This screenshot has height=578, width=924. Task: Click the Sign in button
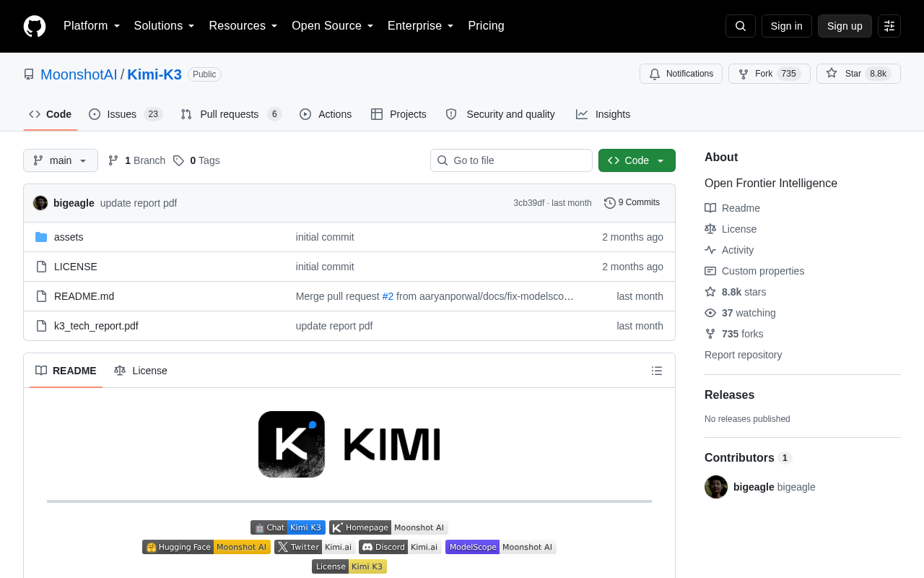(x=787, y=26)
